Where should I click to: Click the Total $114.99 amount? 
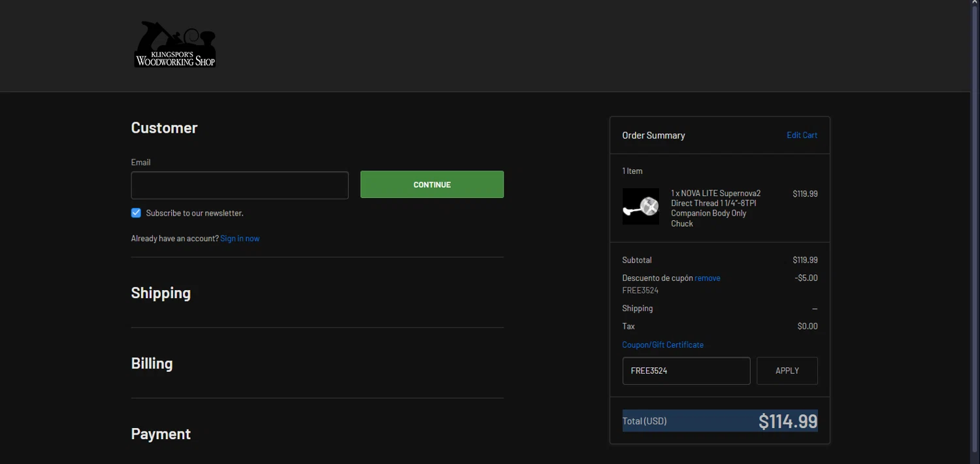point(788,421)
